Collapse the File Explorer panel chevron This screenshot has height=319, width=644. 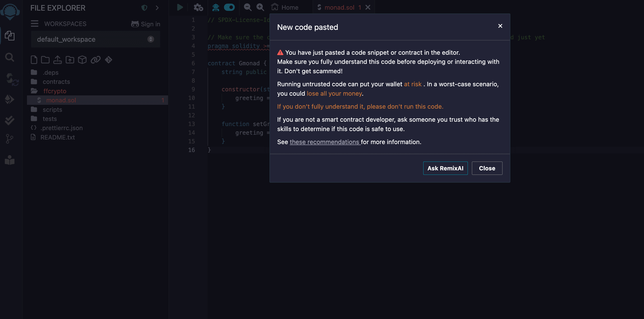pos(157,8)
